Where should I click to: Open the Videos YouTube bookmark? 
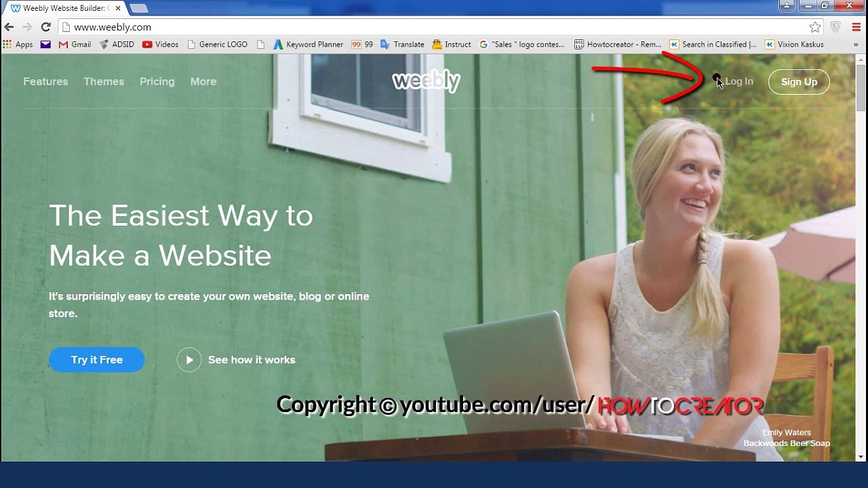(160, 44)
